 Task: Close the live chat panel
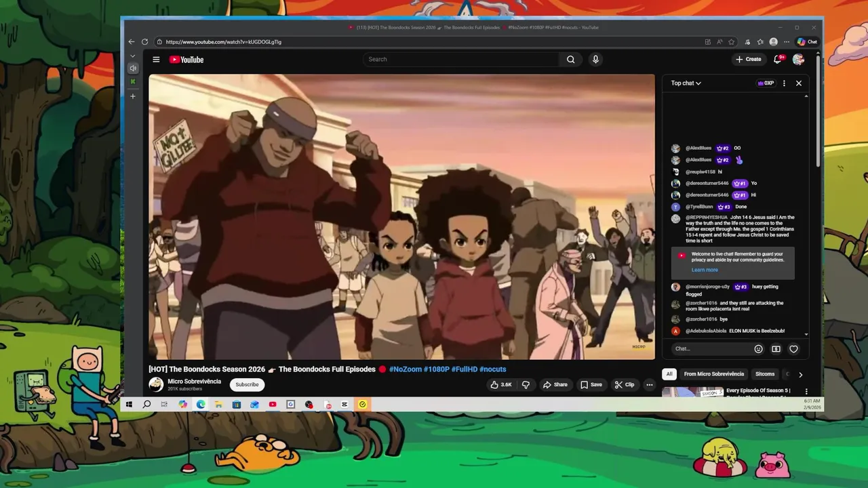(x=799, y=83)
